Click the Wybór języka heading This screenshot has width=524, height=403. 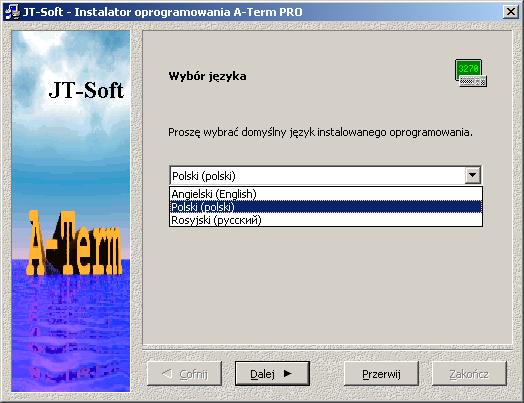coord(207,76)
